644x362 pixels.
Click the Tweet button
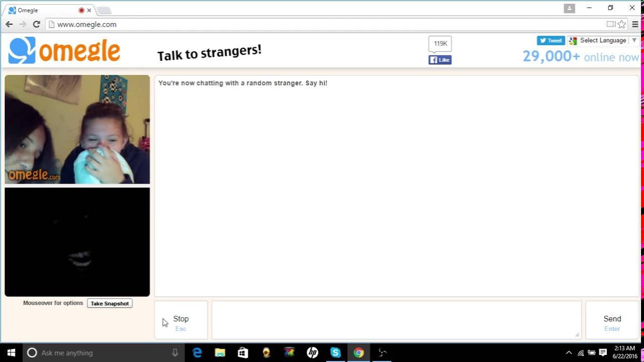pos(551,41)
